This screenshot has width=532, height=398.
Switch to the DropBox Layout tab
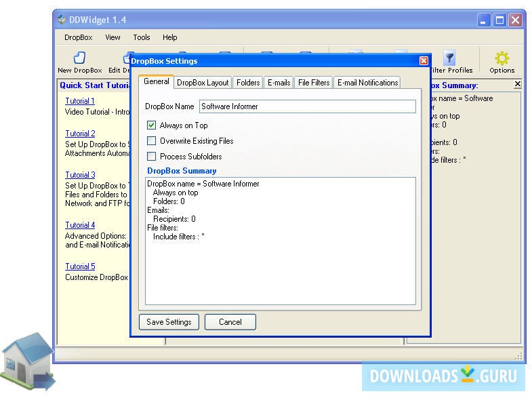click(x=203, y=83)
